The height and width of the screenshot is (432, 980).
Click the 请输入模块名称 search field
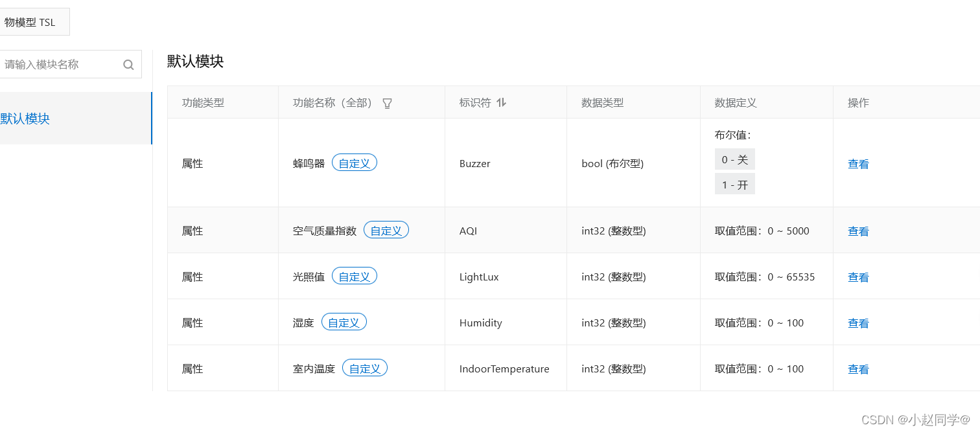pyautogui.click(x=58, y=64)
